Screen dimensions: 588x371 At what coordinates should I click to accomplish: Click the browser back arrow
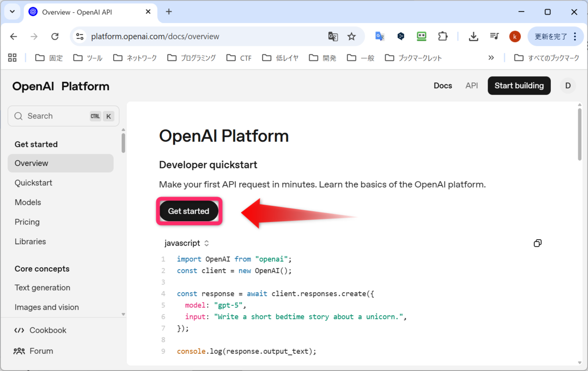pyautogui.click(x=14, y=36)
